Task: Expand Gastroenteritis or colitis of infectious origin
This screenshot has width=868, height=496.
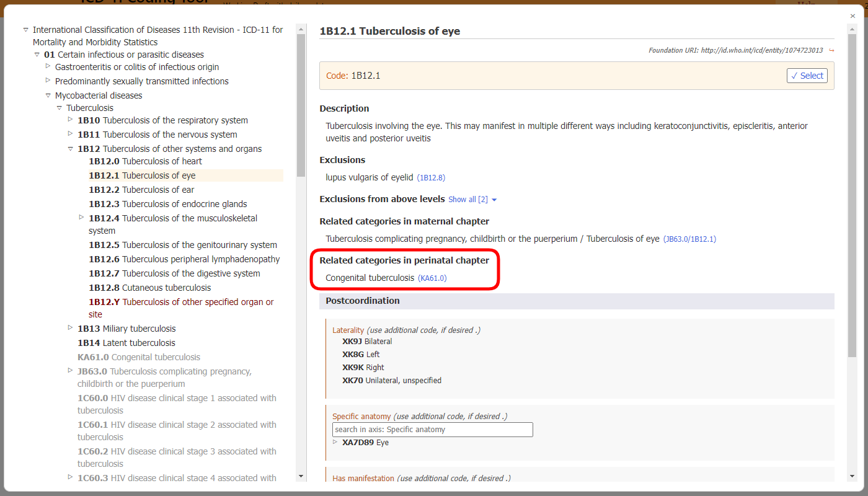Action: coord(48,66)
